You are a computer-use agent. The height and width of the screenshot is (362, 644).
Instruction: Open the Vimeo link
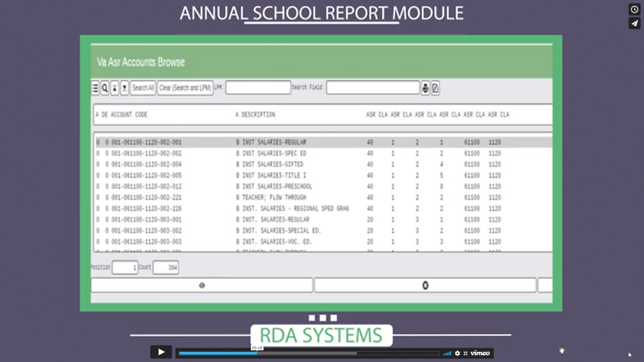(479, 353)
